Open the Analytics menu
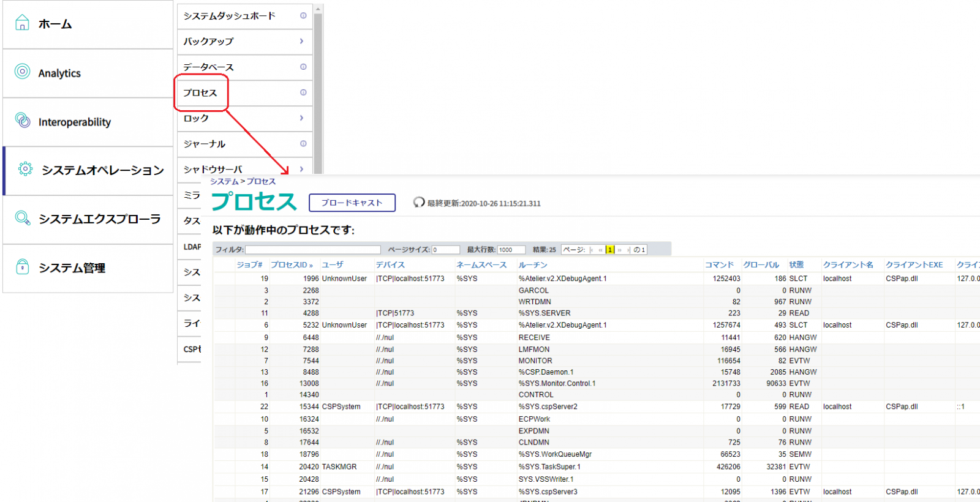The width and height of the screenshot is (980, 502). click(x=88, y=73)
